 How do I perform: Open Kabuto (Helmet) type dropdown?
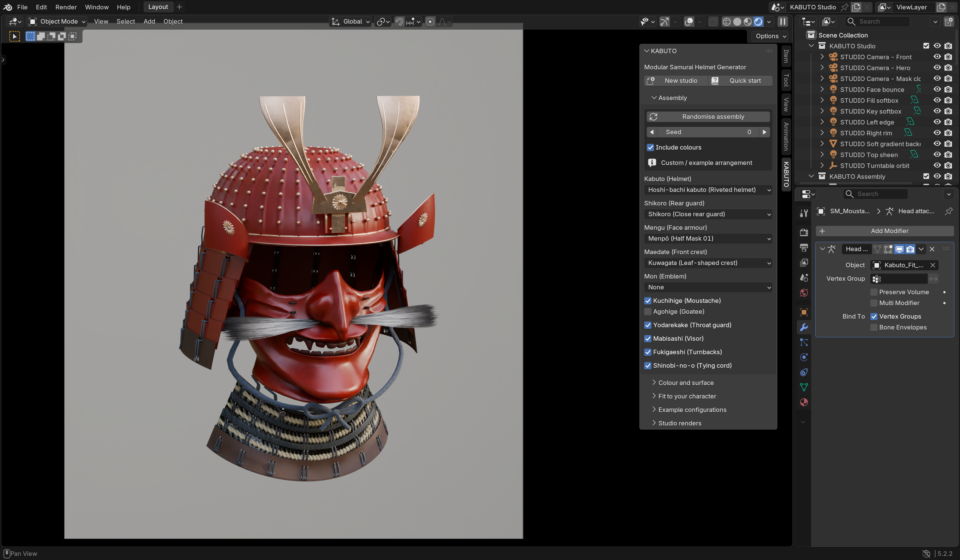pyautogui.click(x=708, y=190)
